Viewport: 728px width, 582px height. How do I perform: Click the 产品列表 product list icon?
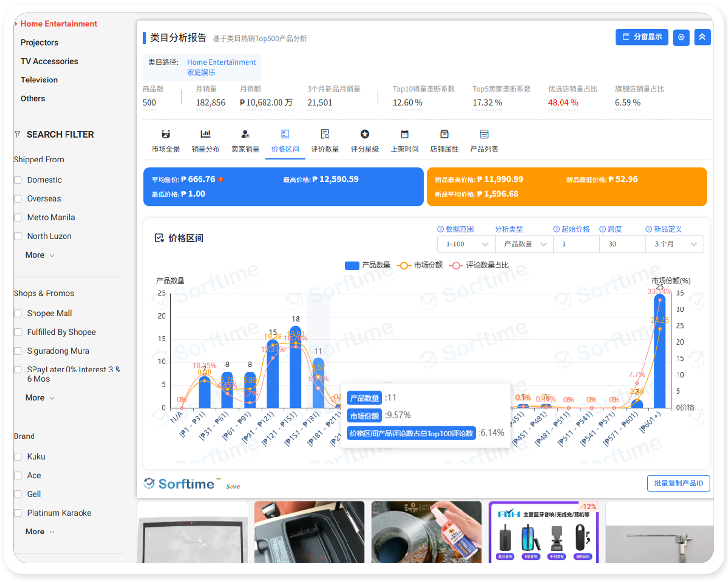[x=484, y=140]
